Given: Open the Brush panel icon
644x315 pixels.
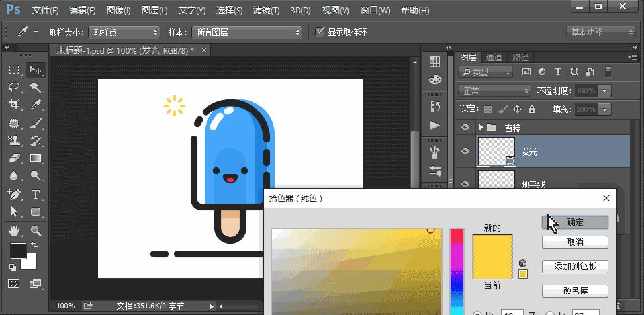Looking at the screenshot, I should click(435, 171).
